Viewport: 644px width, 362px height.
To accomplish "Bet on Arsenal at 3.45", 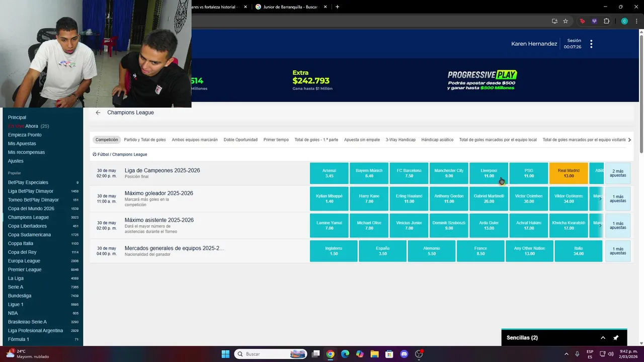I will pyautogui.click(x=329, y=173).
